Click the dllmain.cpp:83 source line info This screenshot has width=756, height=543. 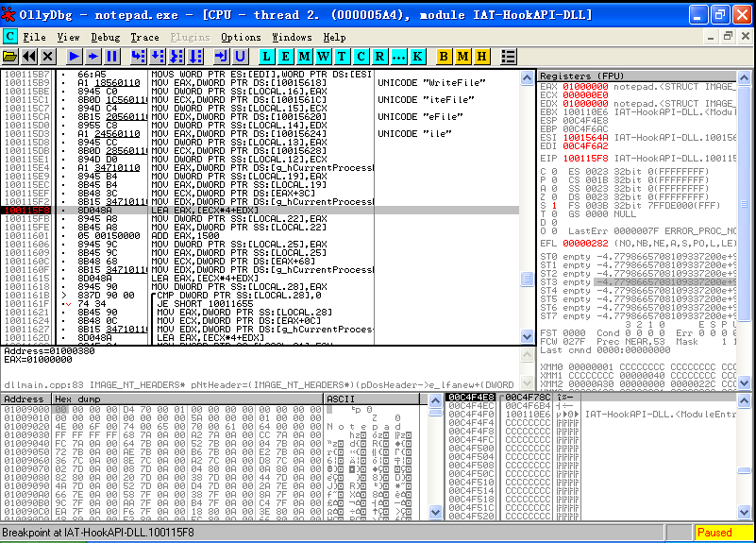259,385
